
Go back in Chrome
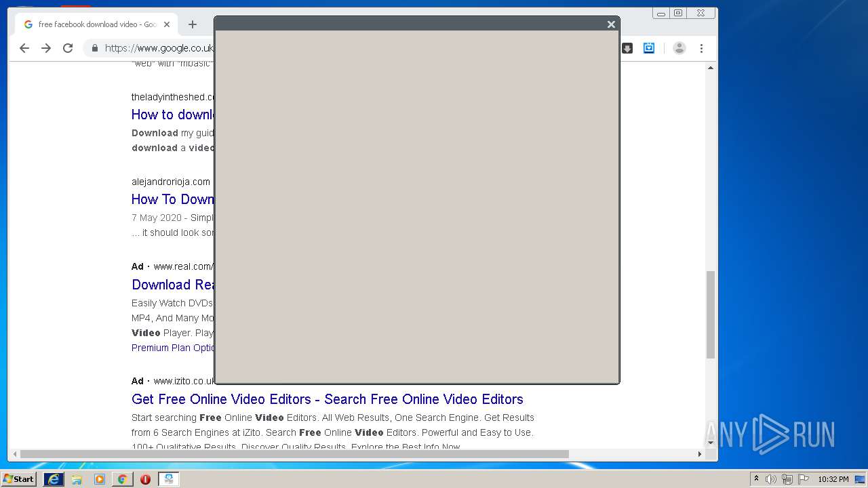click(24, 48)
